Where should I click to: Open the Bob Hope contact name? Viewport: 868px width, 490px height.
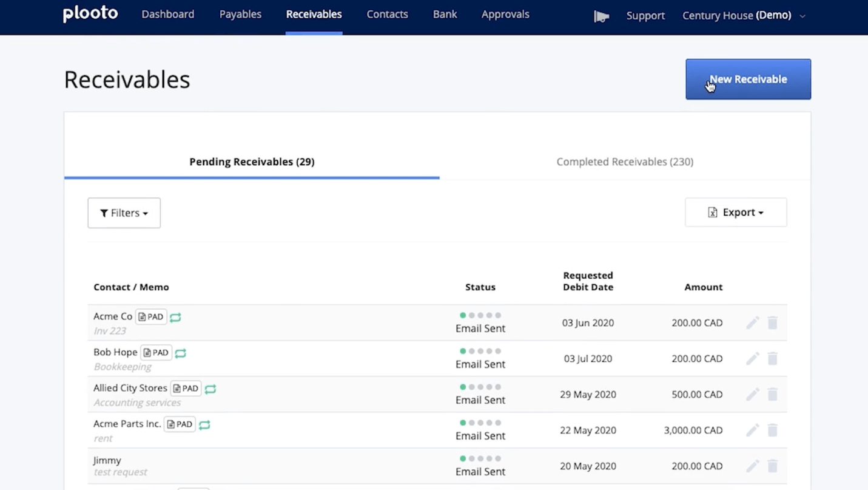pyautogui.click(x=115, y=352)
